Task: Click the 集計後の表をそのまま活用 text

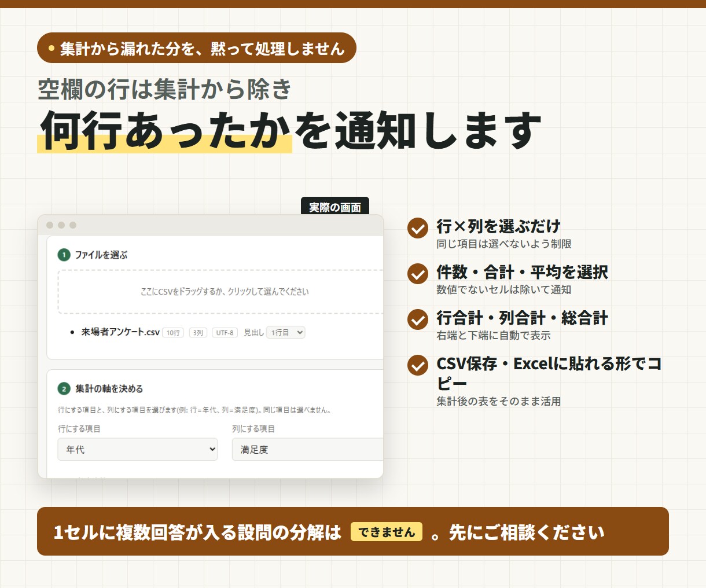Action: (499, 401)
